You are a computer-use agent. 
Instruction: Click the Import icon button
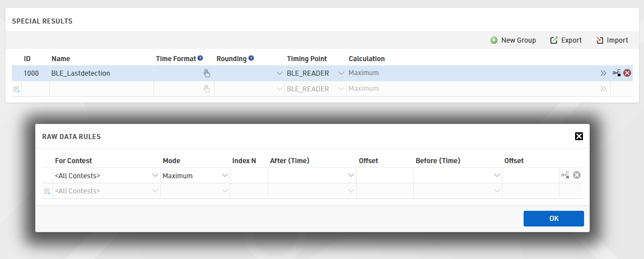coord(612,40)
